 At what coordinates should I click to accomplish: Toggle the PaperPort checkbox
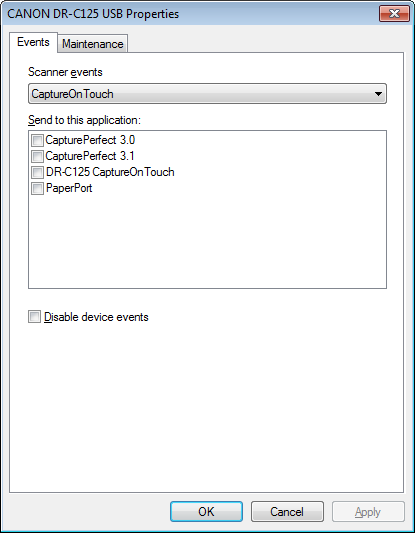tap(37, 188)
